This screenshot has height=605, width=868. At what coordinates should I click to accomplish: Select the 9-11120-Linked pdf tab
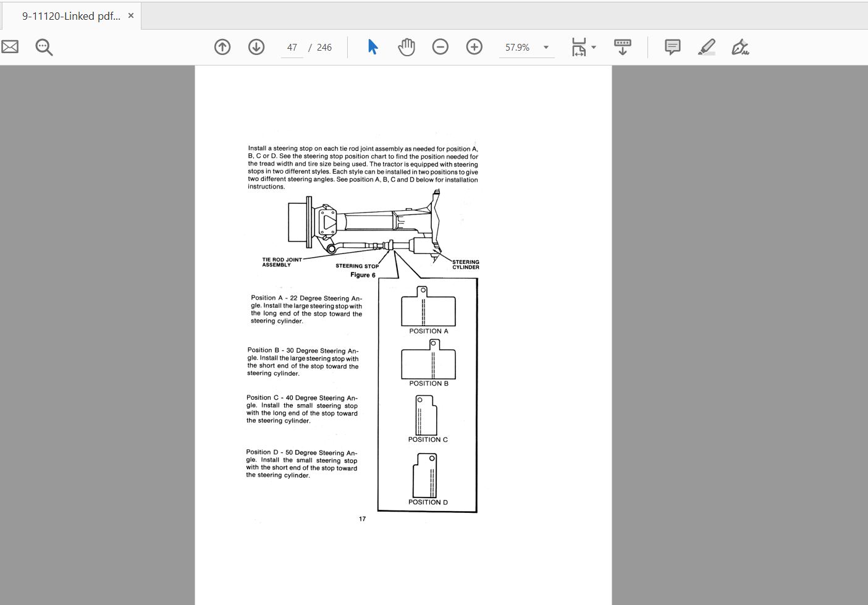point(70,16)
